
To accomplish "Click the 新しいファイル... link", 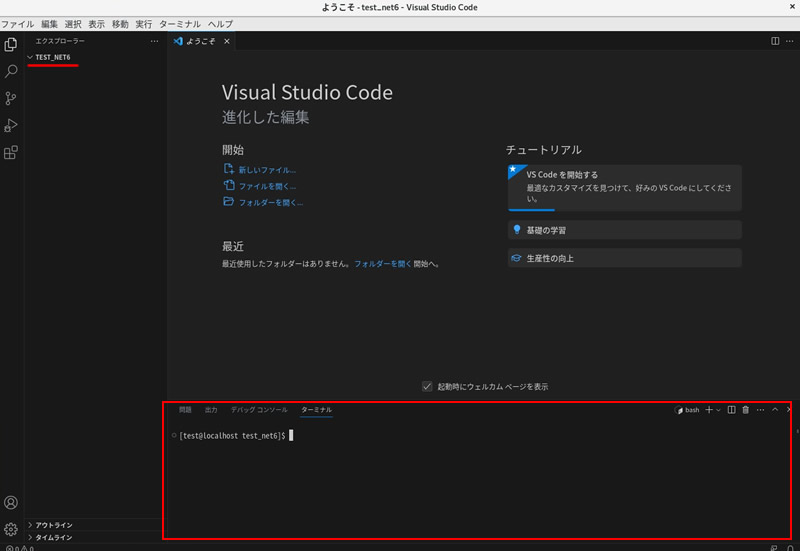I will (267, 170).
